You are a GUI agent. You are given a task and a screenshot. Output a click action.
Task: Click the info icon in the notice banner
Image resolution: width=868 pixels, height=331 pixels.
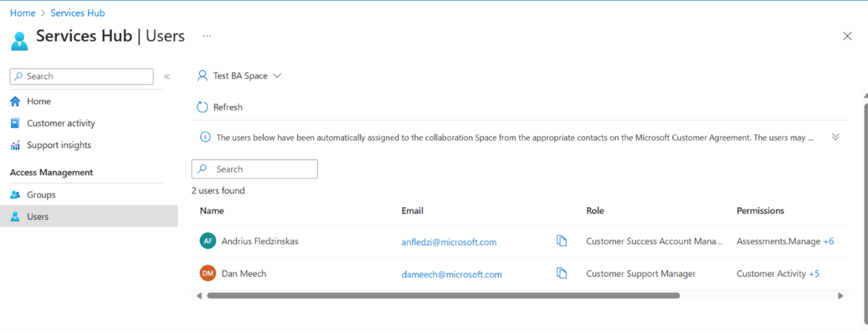pos(205,137)
